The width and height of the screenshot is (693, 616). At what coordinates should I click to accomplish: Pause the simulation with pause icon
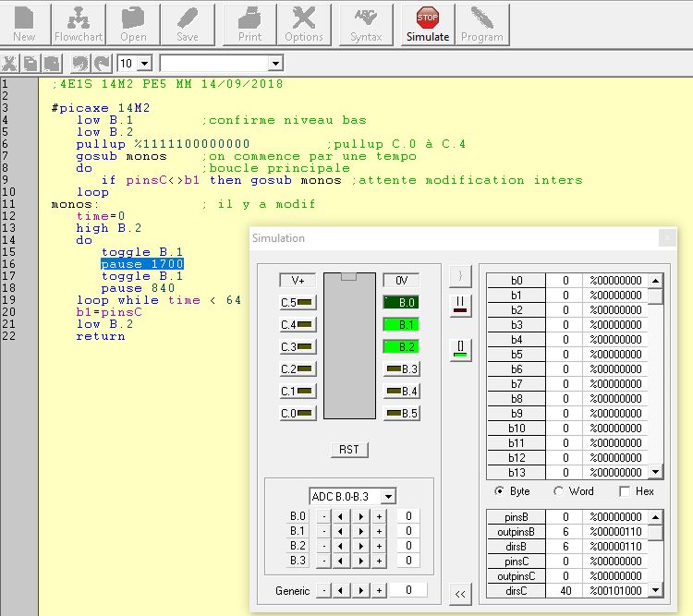pyautogui.click(x=459, y=303)
